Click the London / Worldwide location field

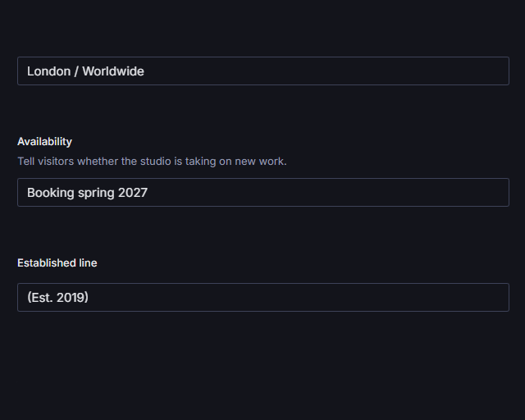263,71
